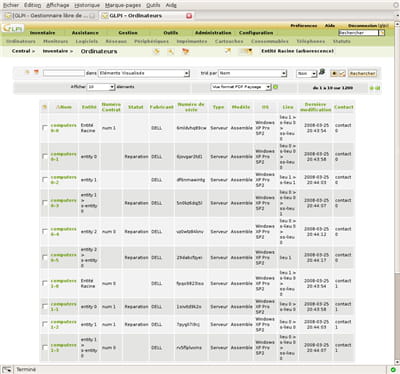Check the box for computers 0-0
This screenshot has height=374, width=400.
point(45,128)
